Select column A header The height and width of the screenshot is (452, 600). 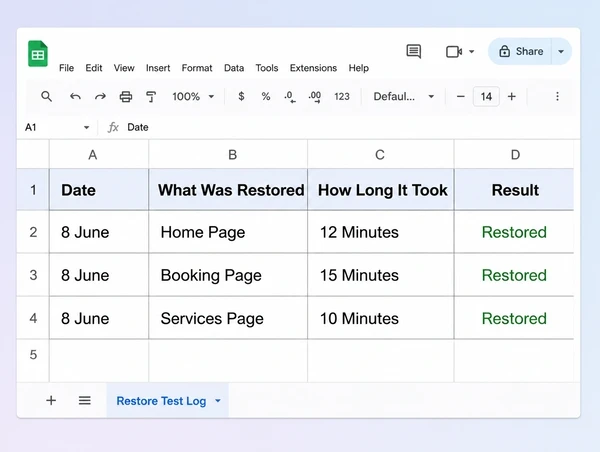tap(99, 155)
